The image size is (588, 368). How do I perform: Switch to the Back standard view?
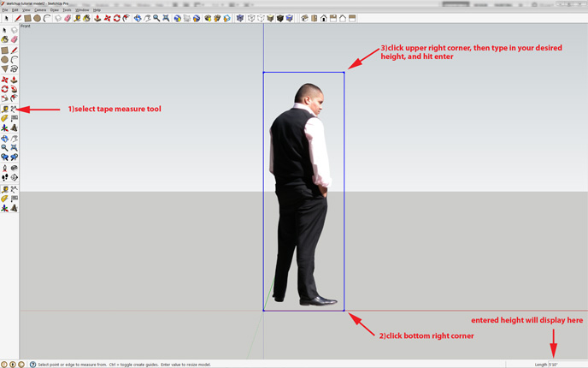pyautogui.click(x=343, y=18)
